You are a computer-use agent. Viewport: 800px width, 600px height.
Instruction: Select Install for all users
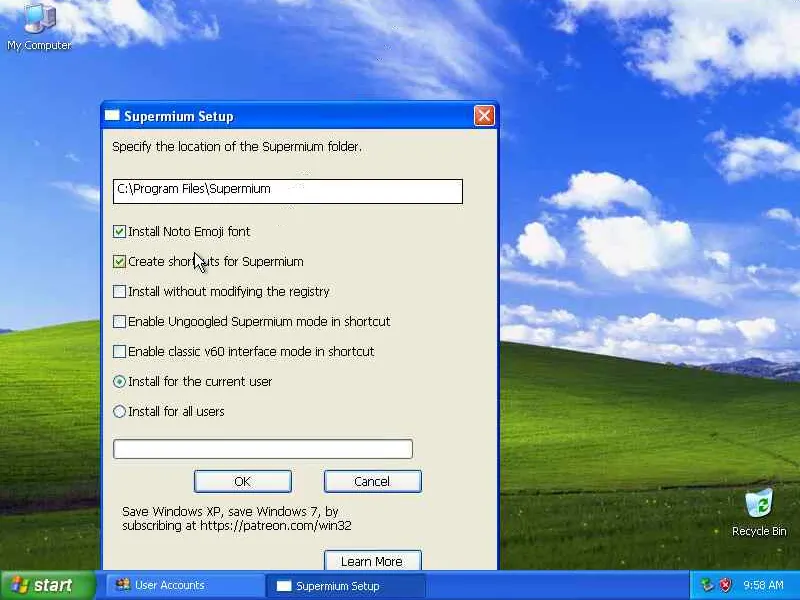pyautogui.click(x=119, y=411)
